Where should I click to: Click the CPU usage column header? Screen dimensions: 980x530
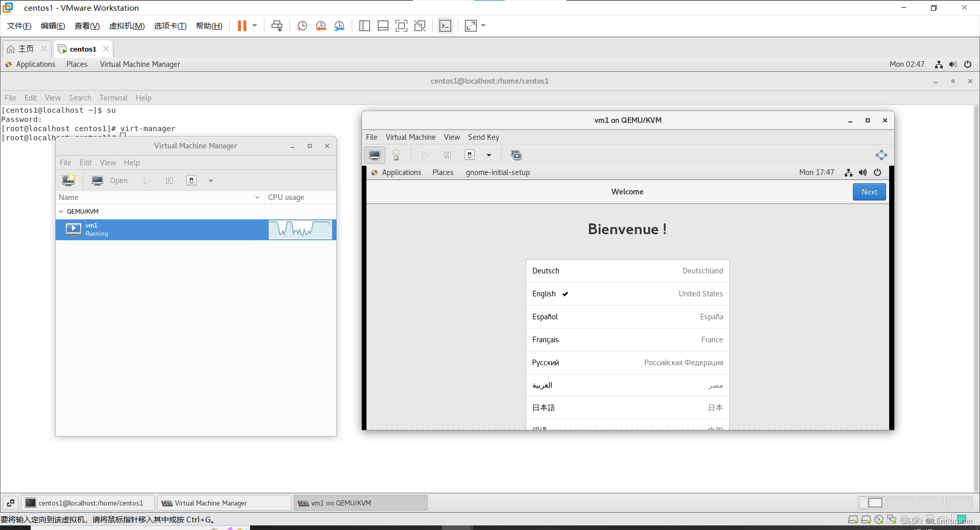point(300,197)
